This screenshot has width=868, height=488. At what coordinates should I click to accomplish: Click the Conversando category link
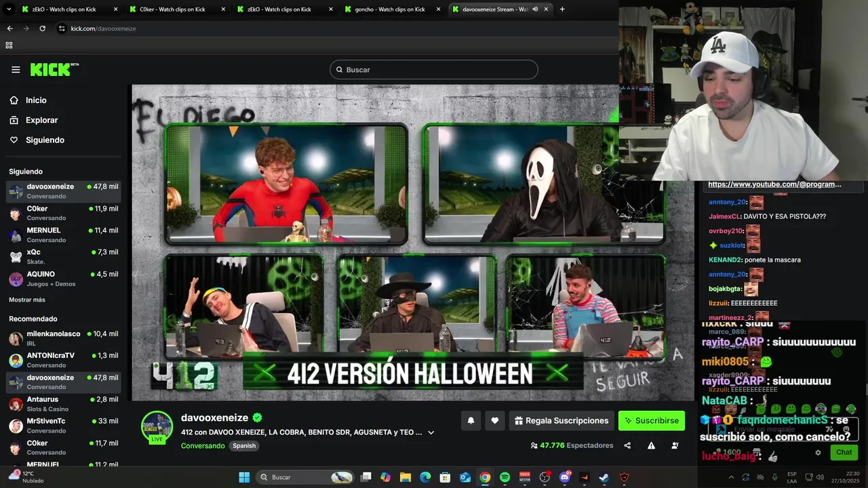pos(203,446)
